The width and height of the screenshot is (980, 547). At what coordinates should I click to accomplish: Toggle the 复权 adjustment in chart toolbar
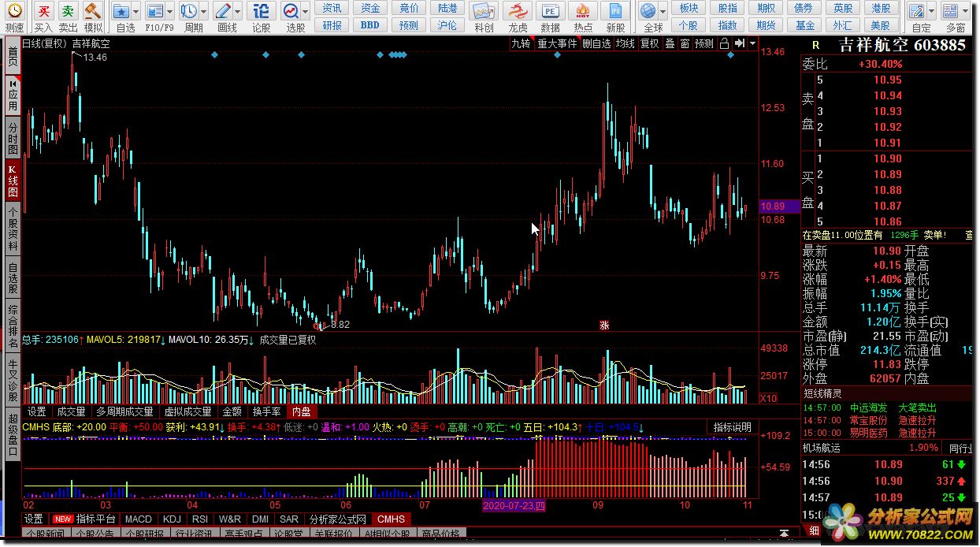650,44
